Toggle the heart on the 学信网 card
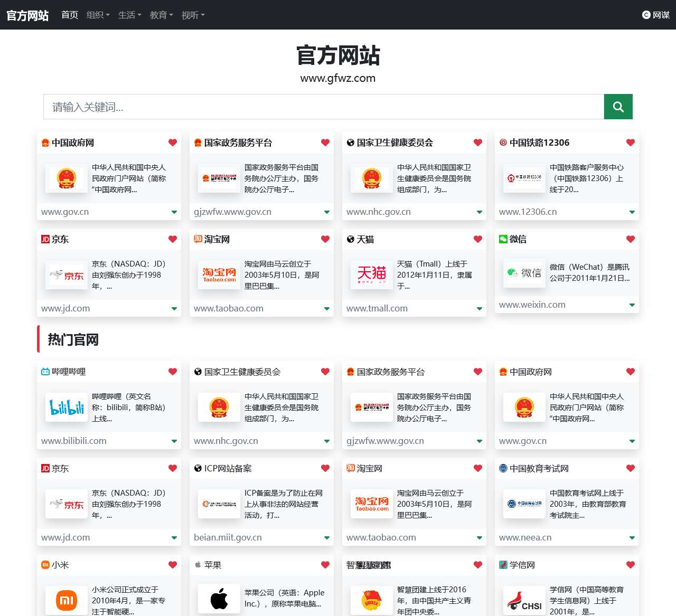 (631, 565)
